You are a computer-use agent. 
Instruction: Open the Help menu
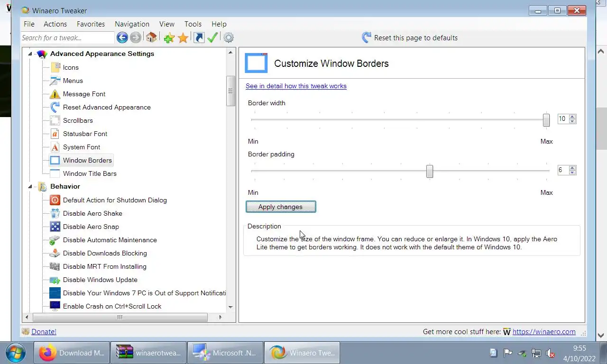click(x=219, y=24)
